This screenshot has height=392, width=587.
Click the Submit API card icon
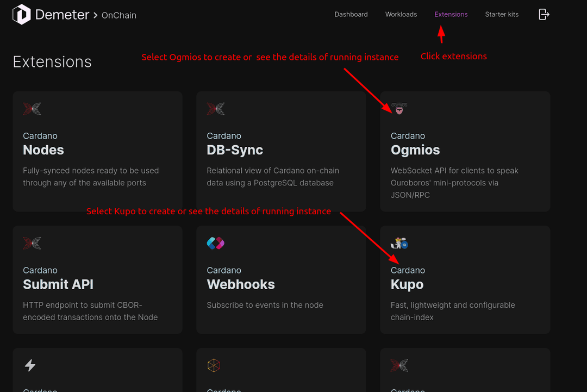click(x=32, y=244)
